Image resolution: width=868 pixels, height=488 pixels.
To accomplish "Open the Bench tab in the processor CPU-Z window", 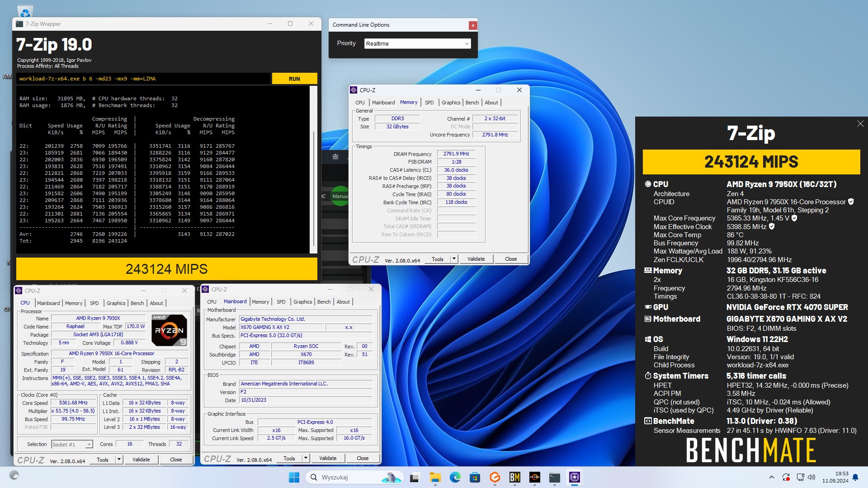I will click(x=137, y=303).
